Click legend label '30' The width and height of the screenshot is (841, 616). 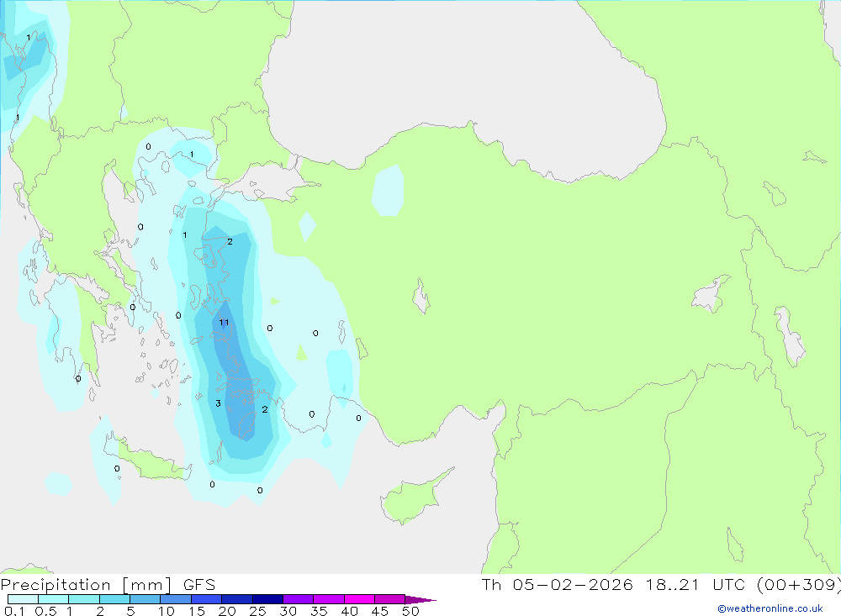tap(288, 611)
